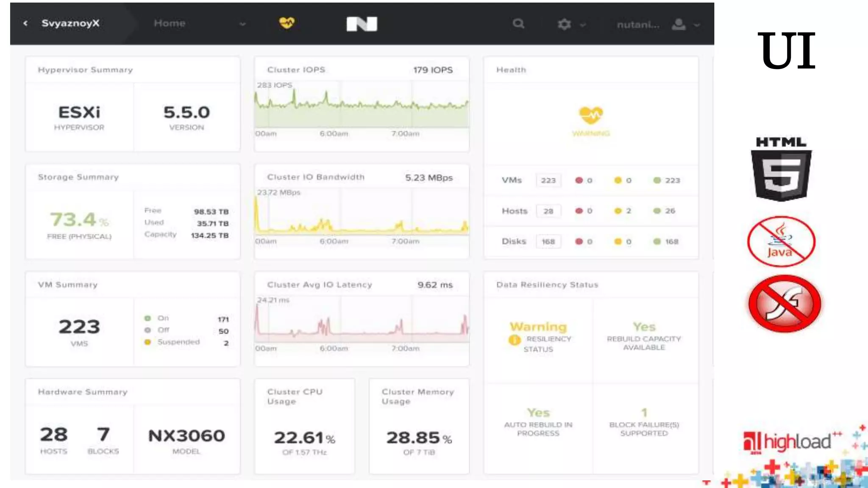Click the SvyaznoyX cluster name

pos(70,23)
